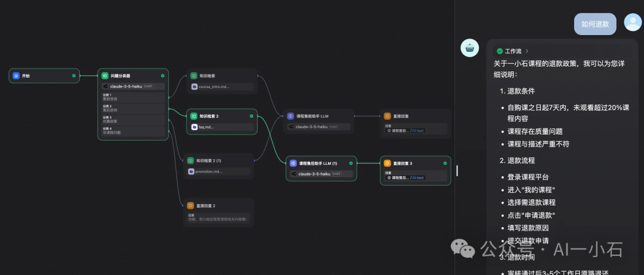Select the 知识检索 2 (1) node title
This screenshot has width=644, height=275.
point(209,161)
